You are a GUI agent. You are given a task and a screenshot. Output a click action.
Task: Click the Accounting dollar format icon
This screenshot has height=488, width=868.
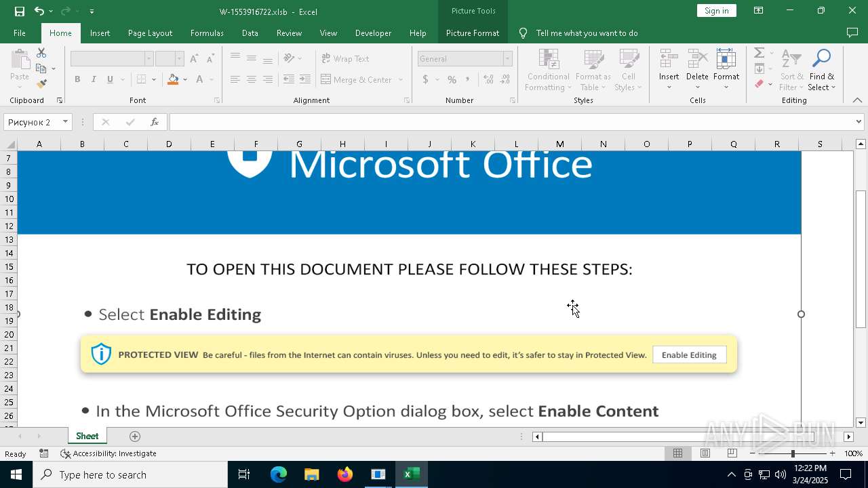pos(425,79)
